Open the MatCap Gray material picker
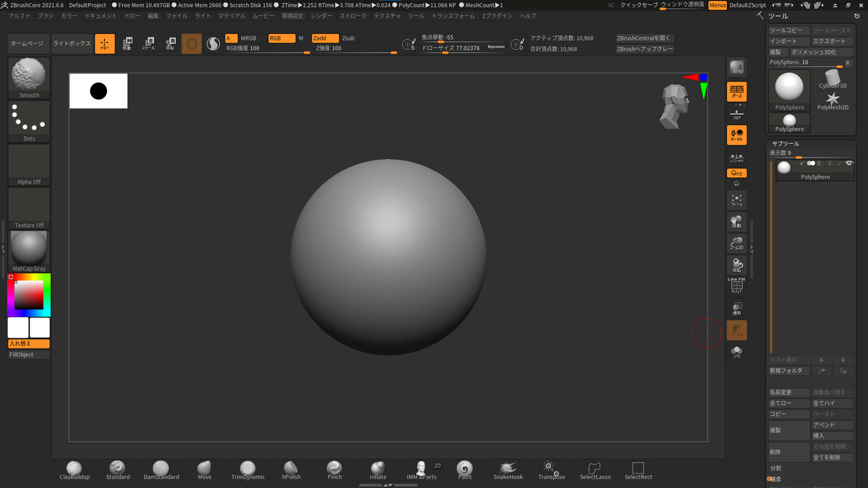 point(29,252)
